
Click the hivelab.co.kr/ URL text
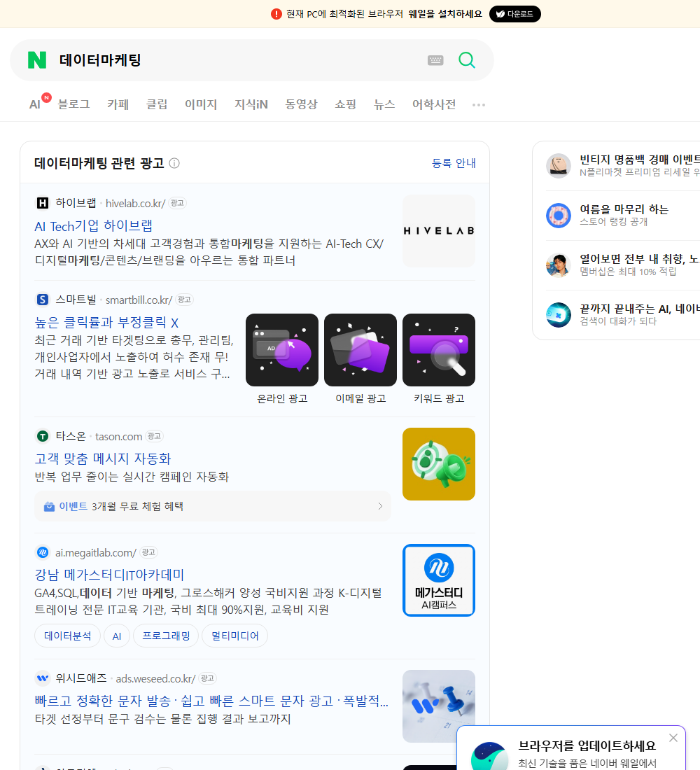136,203
